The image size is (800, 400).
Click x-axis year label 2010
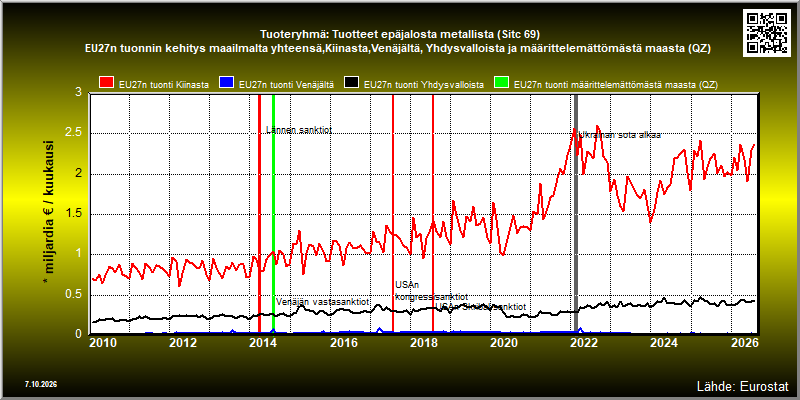click(x=103, y=342)
